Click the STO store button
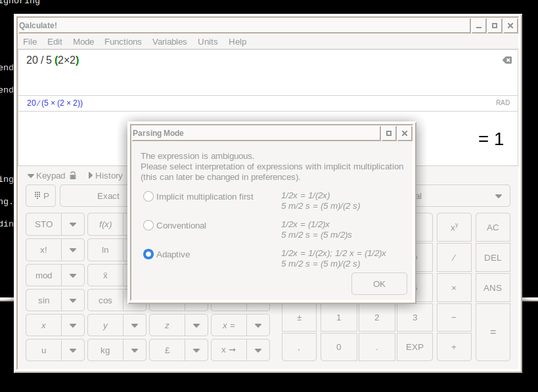 point(43,225)
